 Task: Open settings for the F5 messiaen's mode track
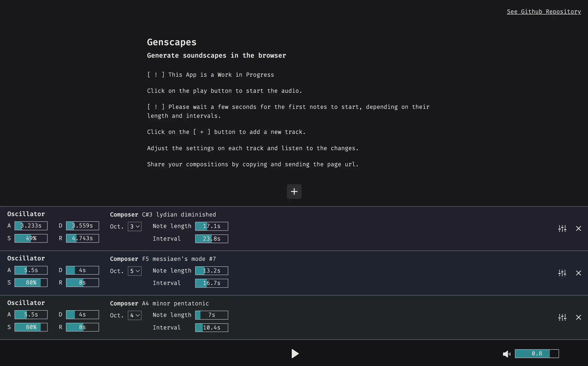pyautogui.click(x=562, y=273)
